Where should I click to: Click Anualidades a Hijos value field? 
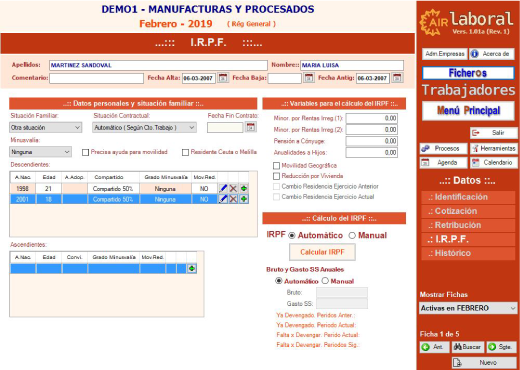point(372,153)
